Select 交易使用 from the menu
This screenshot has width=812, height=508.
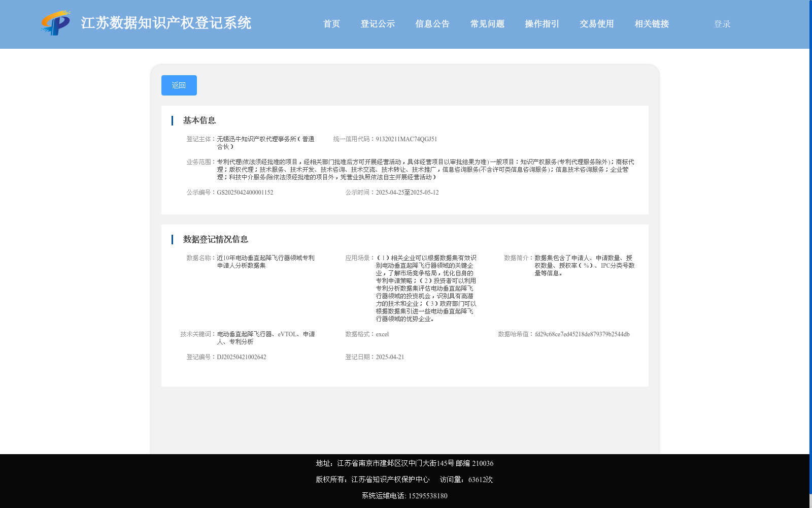point(596,24)
